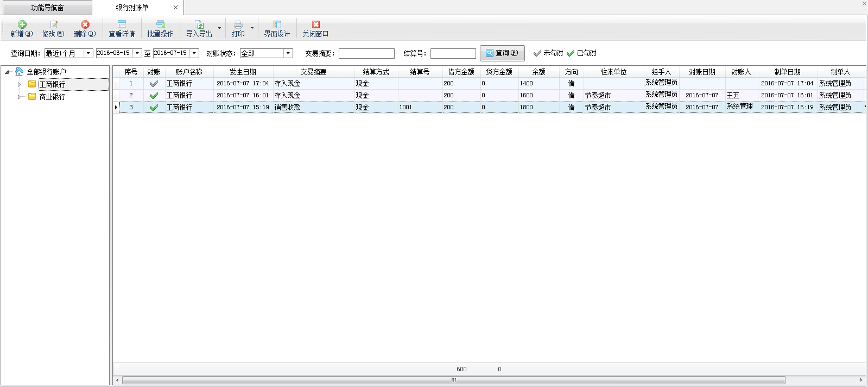This screenshot has height=387, width=868.
Task: Click the 关闭窗口 close window icon
Action: 315,25
